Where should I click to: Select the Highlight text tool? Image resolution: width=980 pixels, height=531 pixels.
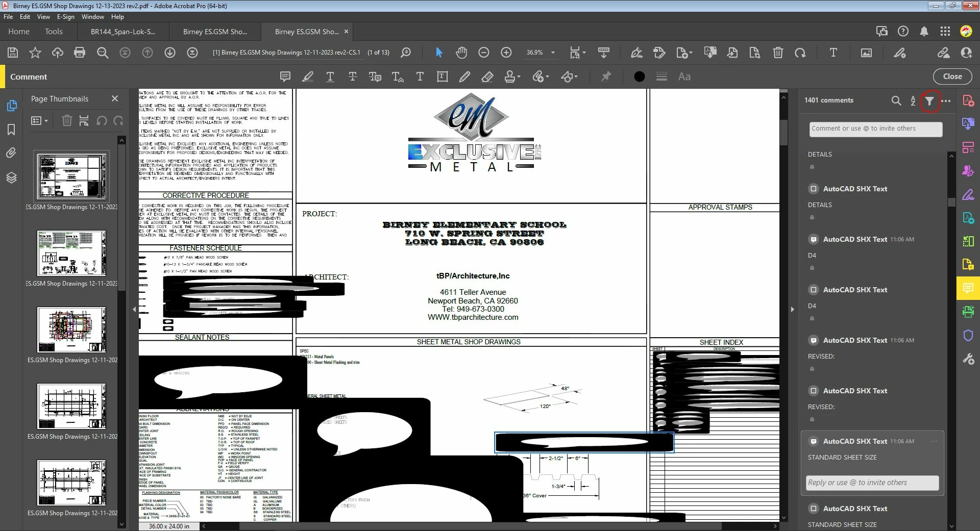pos(308,77)
